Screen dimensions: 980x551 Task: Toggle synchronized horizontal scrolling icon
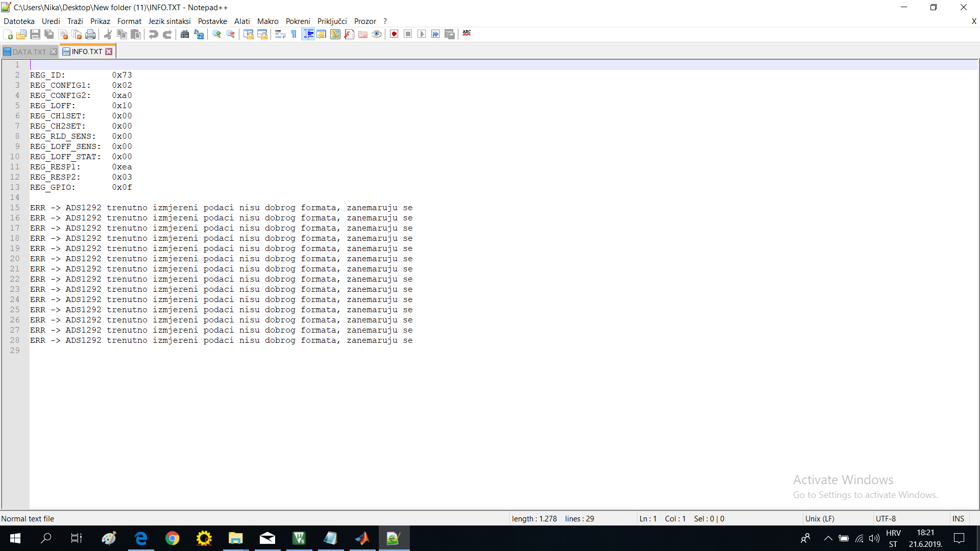(x=262, y=34)
